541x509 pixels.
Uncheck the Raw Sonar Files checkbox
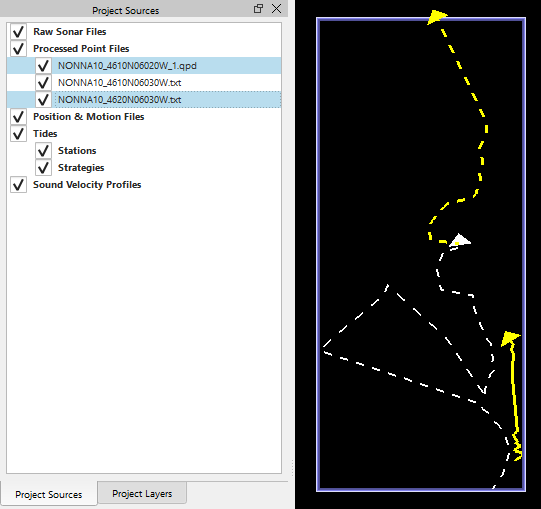[x=18, y=31]
